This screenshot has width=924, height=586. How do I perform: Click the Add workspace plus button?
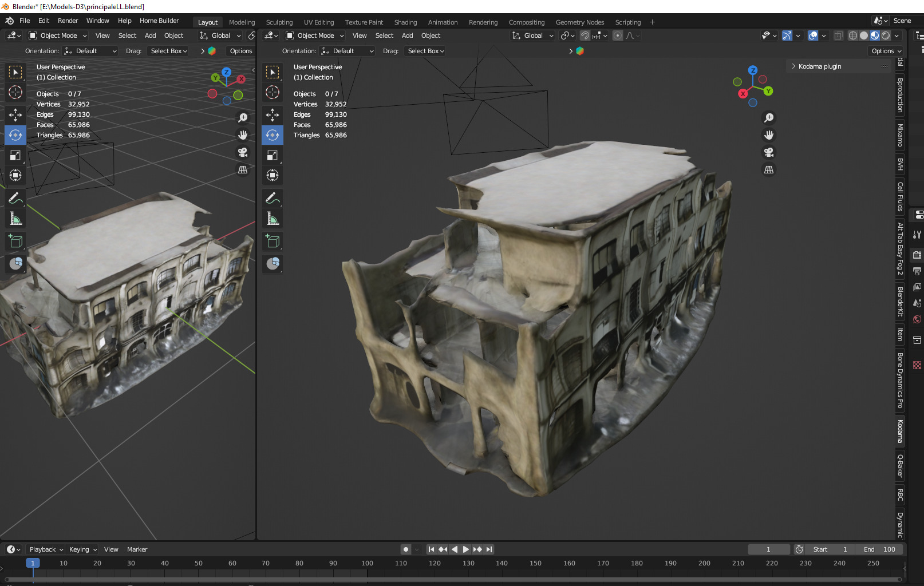click(x=652, y=22)
